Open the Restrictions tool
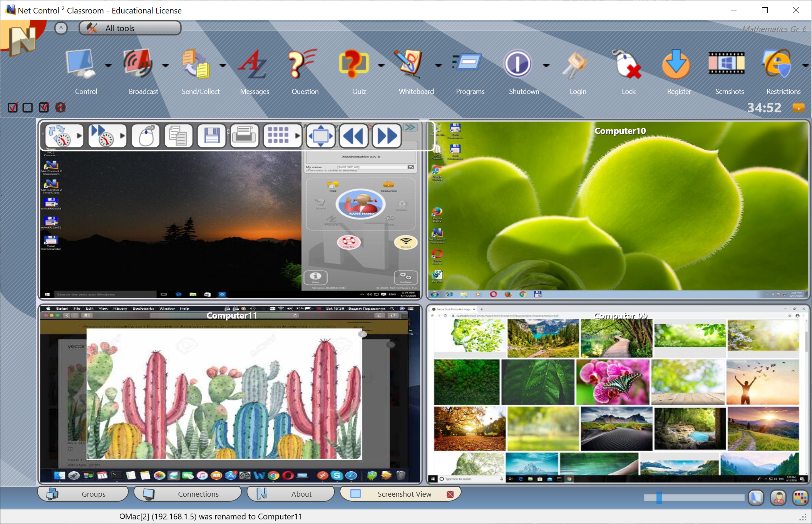Screen dimensions: 812x524 click(x=778, y=63)
